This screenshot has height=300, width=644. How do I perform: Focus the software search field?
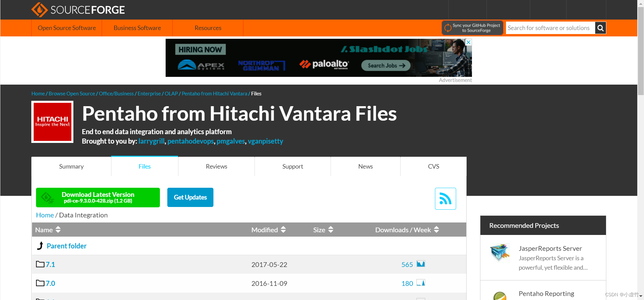point(550,28)
